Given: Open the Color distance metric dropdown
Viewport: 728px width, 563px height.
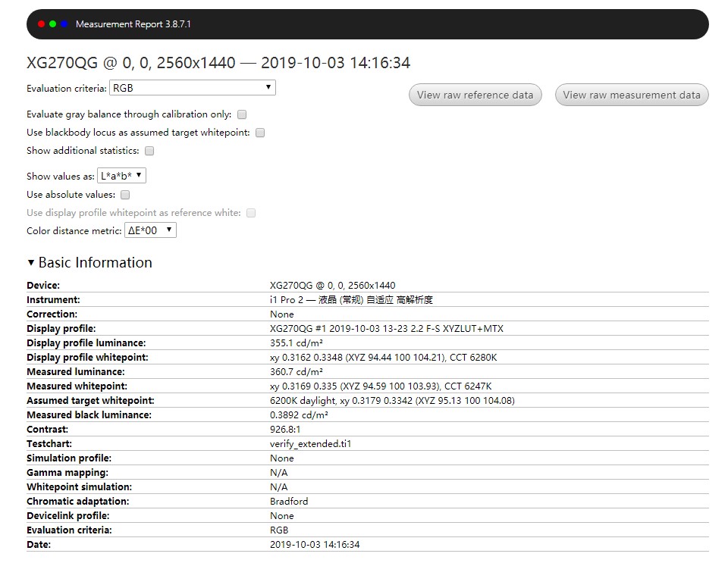Looking at the screenshot, I should click(150, 230).
